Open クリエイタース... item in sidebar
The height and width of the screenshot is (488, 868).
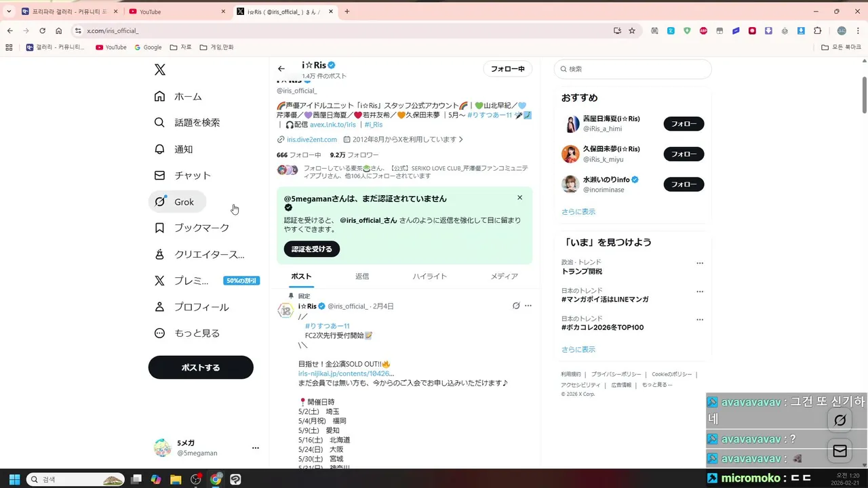[200, 254]
